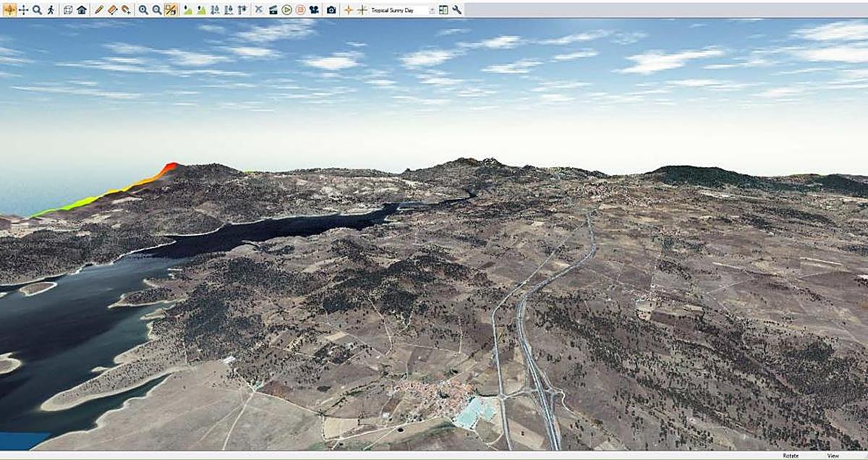Activate the magnifier zoom tool

(37, 10)
